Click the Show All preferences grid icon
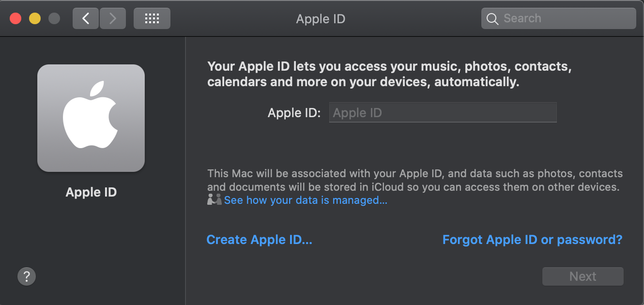Screen dimensions: 644x305 pos(152,18)
